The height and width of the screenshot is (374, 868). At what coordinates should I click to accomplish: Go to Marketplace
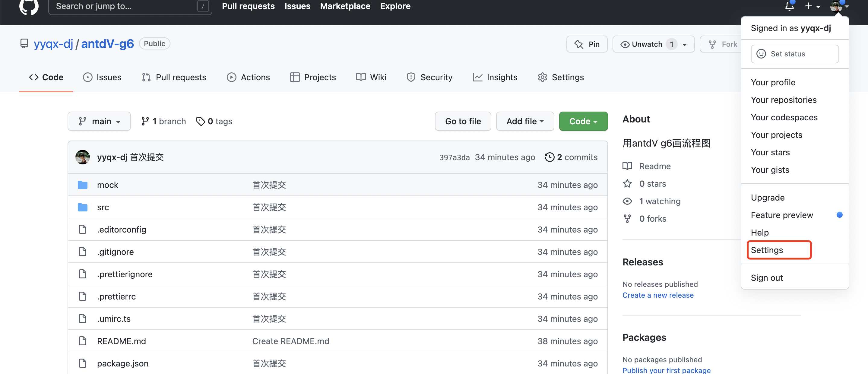point(345,6)
